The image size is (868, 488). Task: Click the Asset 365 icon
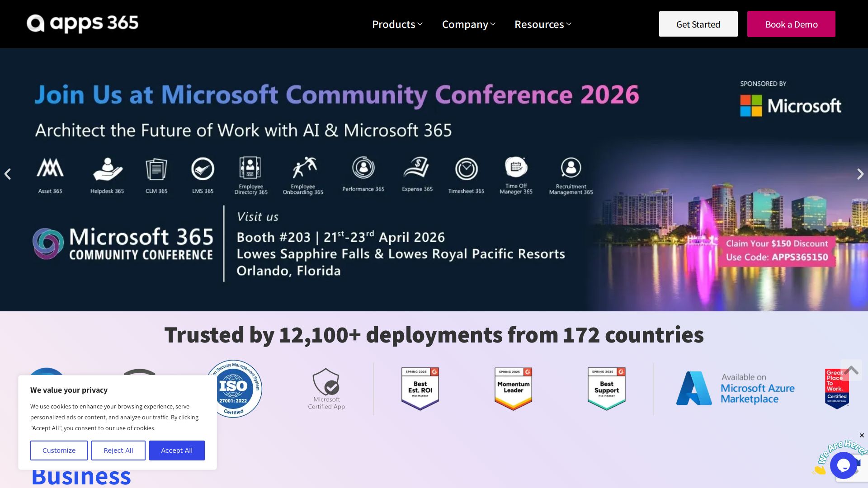(50, 168)
